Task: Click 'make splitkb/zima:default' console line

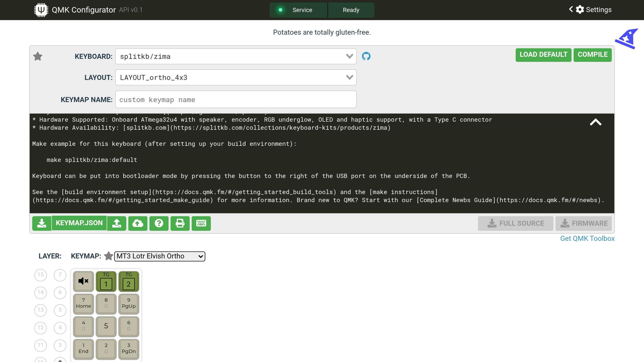Action: tap(92, 160)
